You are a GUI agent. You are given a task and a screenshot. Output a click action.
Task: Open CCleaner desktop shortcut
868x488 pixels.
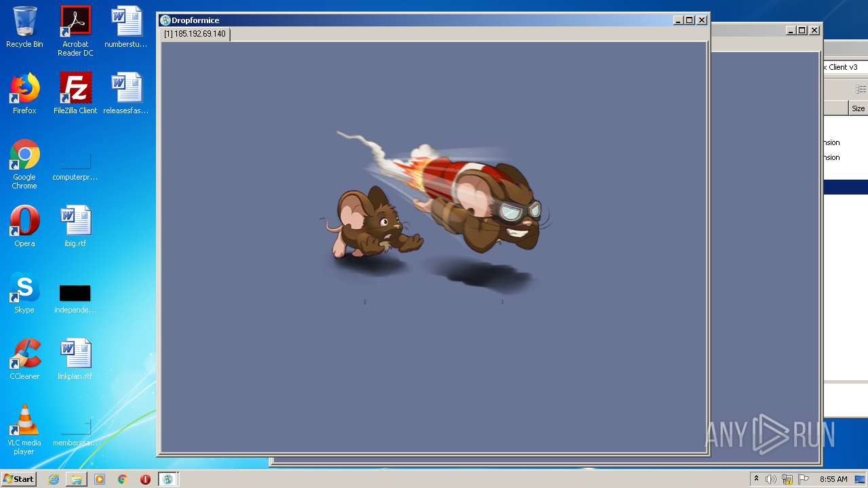pos(24,359)
